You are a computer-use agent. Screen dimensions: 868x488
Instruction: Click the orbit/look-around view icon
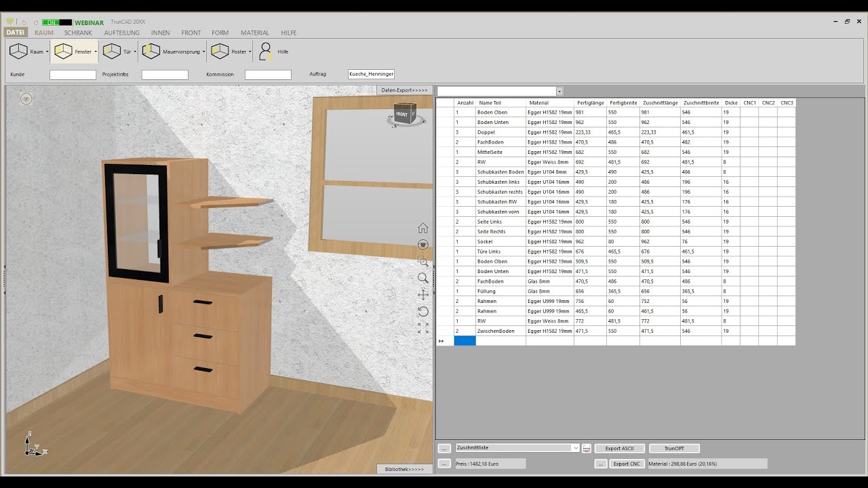(423, 245)
